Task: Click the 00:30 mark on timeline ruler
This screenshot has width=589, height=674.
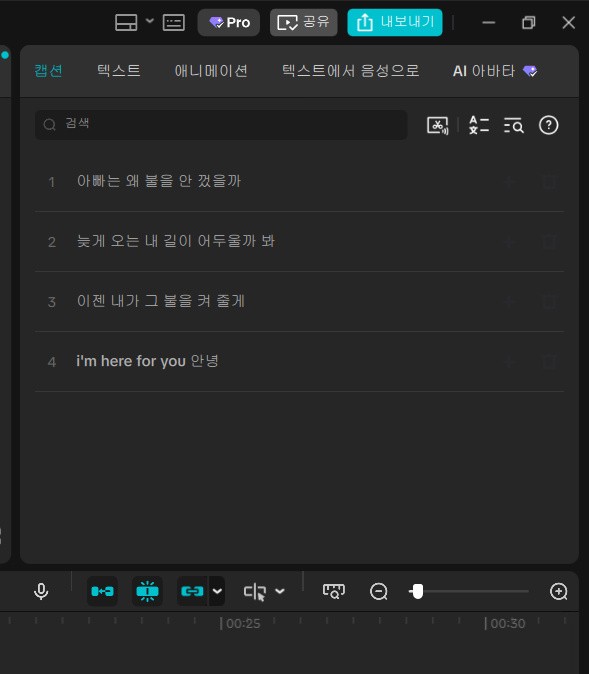Action: click(505, 623)
